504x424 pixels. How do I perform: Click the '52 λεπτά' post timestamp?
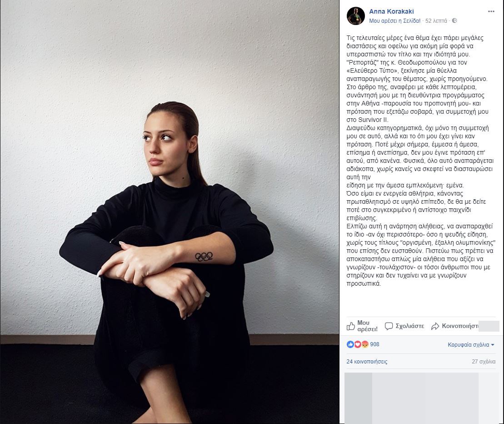(436, 20)
